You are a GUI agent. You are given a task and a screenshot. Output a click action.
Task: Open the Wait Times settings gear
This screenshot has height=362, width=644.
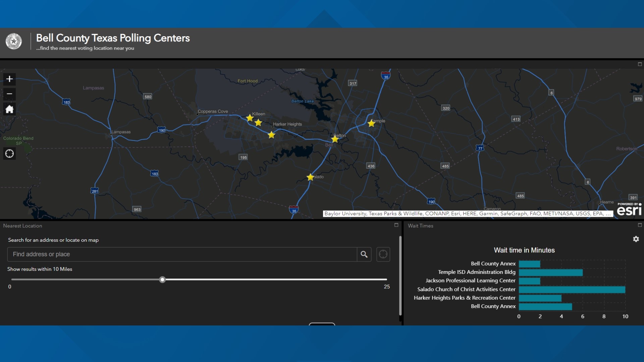click(637, 239)
